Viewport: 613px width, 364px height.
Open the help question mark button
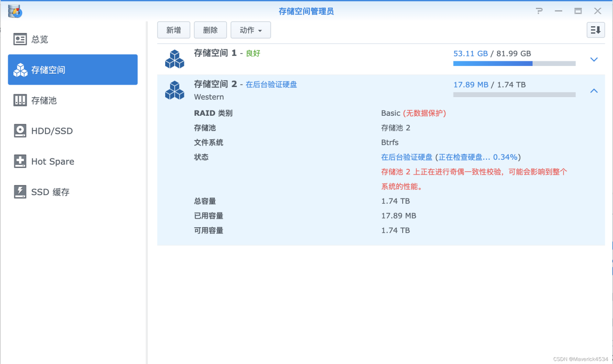[539, 11]
